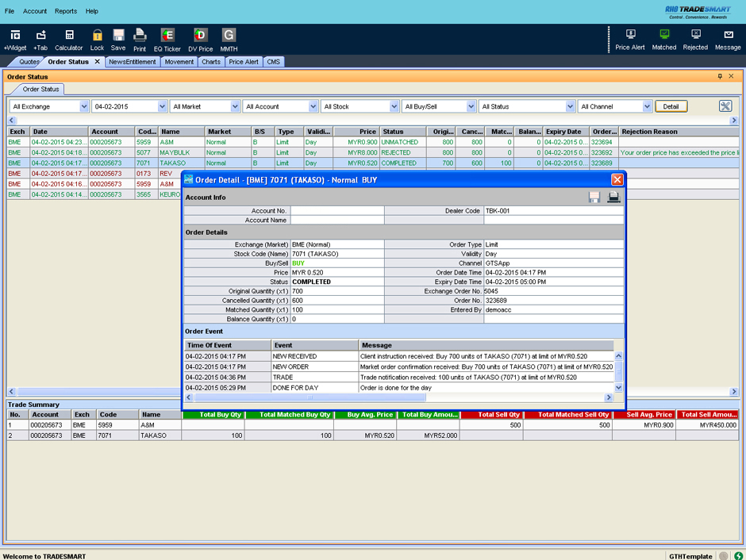The image size is (746, 560).
Task: Select the inner Order Status sub-tab
Action: coord(41,89)
